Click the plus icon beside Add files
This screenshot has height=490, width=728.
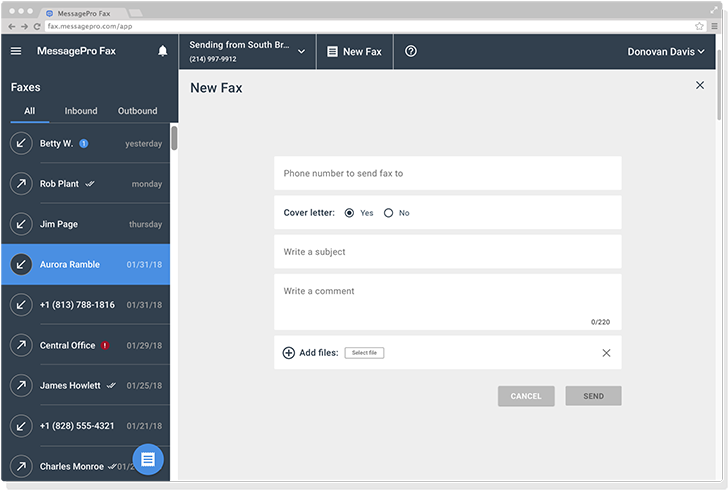point(289,353)
